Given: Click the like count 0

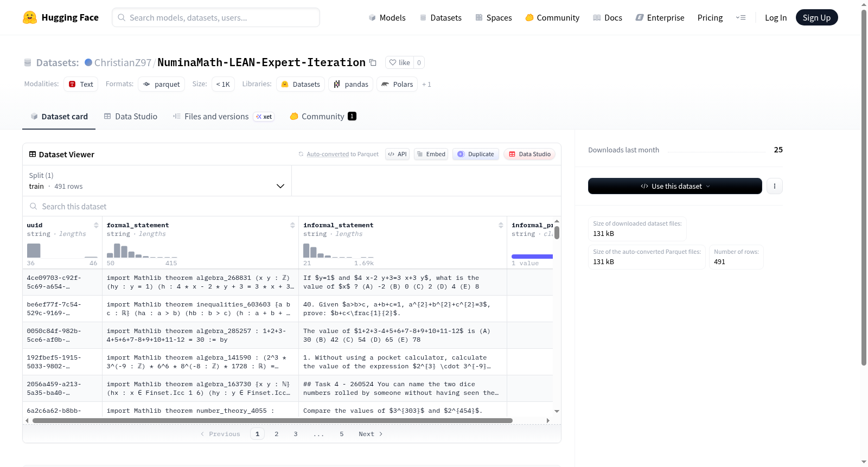Looking at the screenshot, I should pos(419,62).
